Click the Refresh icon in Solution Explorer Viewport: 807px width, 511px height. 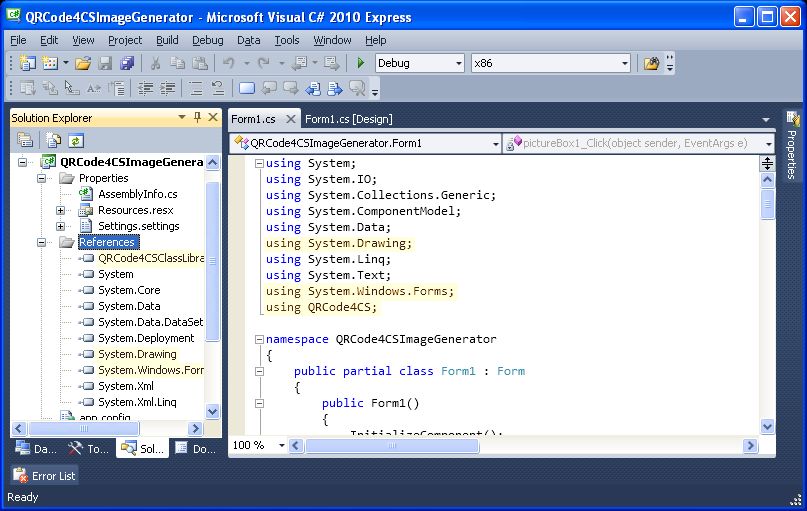point(76,141)
